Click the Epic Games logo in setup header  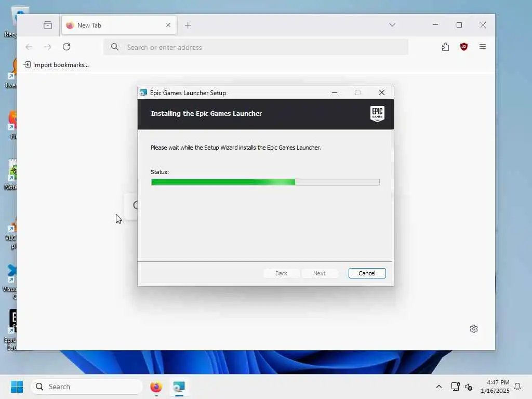[377, 114]
